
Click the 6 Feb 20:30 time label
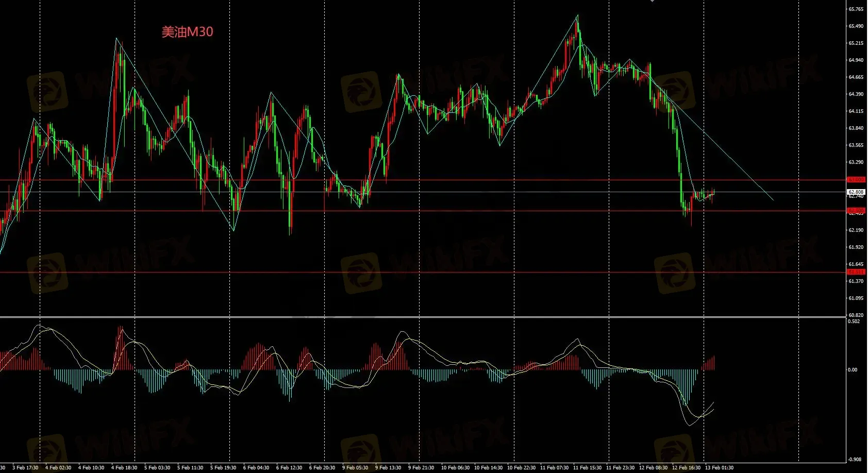pyautogui.click(x=322, y=468)
